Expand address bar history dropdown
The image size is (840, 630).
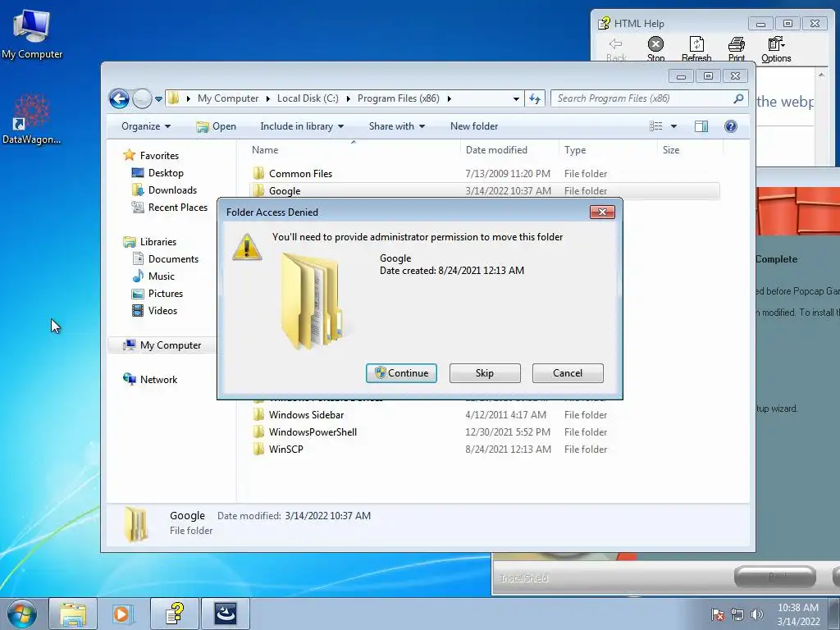[x=516, y=99]
